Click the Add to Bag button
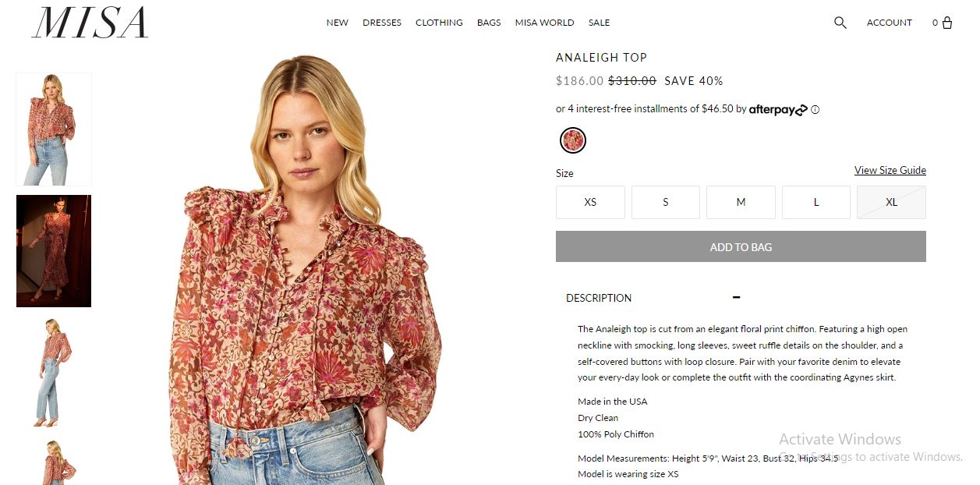 coord(741,246)
